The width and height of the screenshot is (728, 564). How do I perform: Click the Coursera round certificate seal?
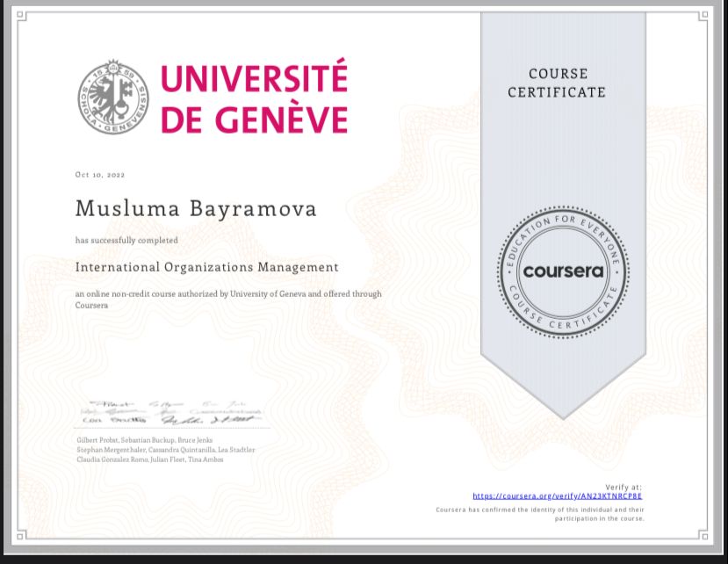coord(563,271)
